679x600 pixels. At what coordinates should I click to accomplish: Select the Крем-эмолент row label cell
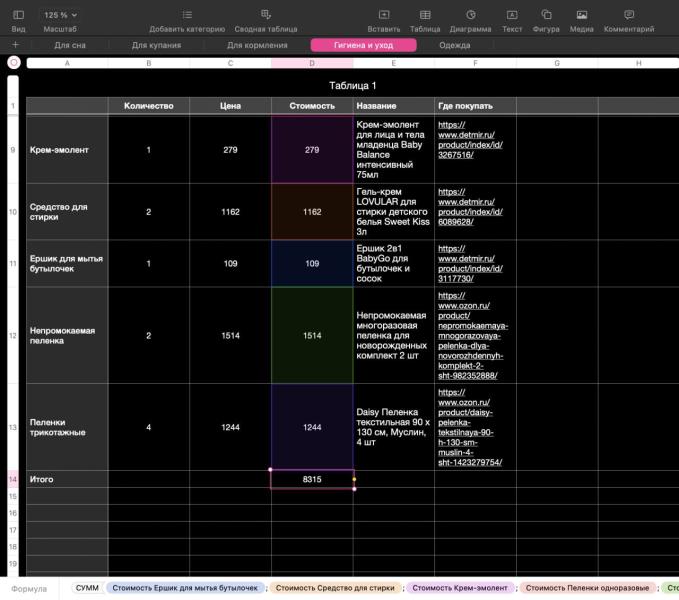pyautogui.click(x=67, y=150)
